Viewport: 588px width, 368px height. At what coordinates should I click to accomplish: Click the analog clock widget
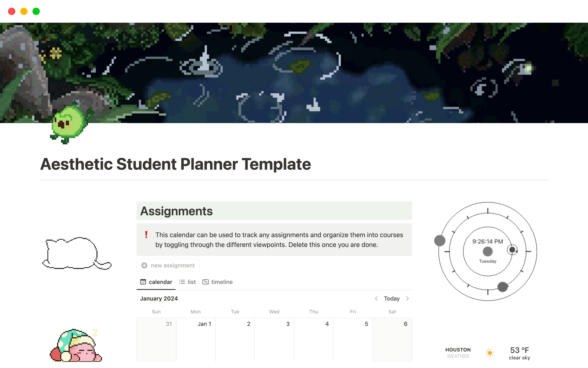488,251
